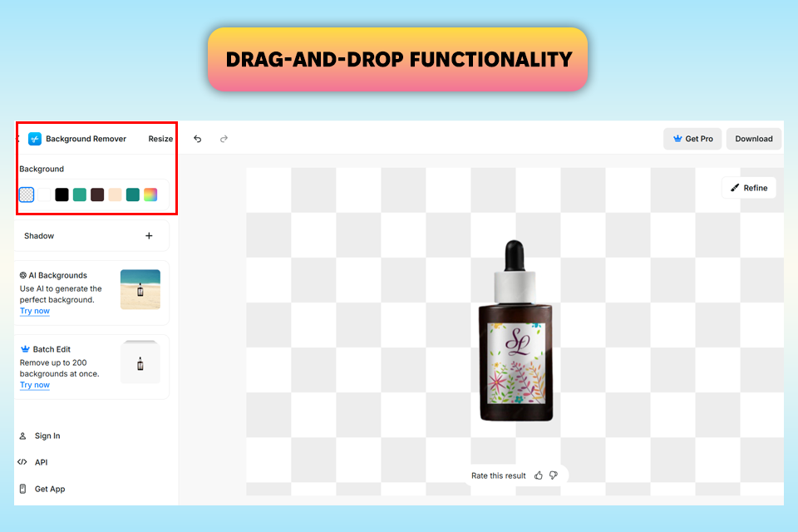The width and height of the screenshot is (798, 532).
Task: Click the redo arrow icon
Action: (x=224, y=139)
